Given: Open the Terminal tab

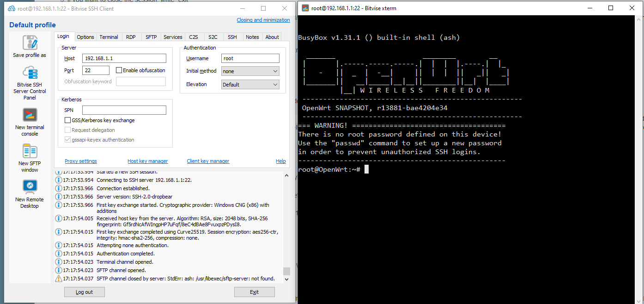Looking at the screenshot, I should (x=109, y=37).
